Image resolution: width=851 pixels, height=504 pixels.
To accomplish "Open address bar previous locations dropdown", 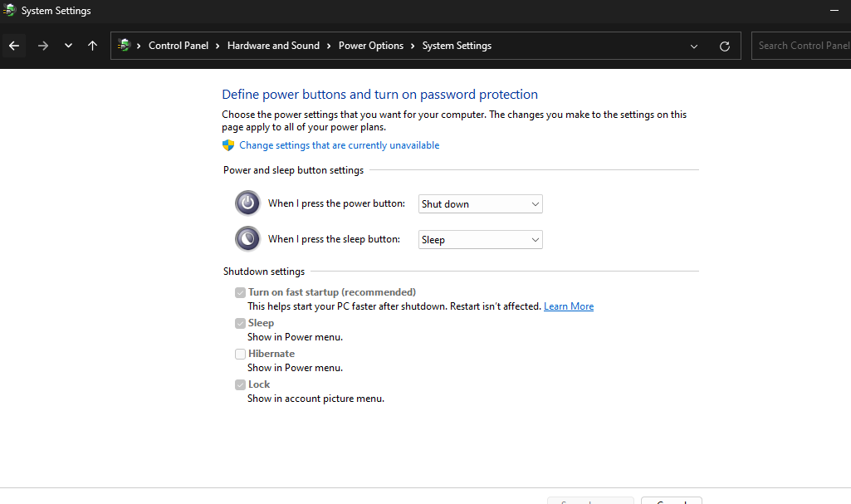I will tap(694, 46).
